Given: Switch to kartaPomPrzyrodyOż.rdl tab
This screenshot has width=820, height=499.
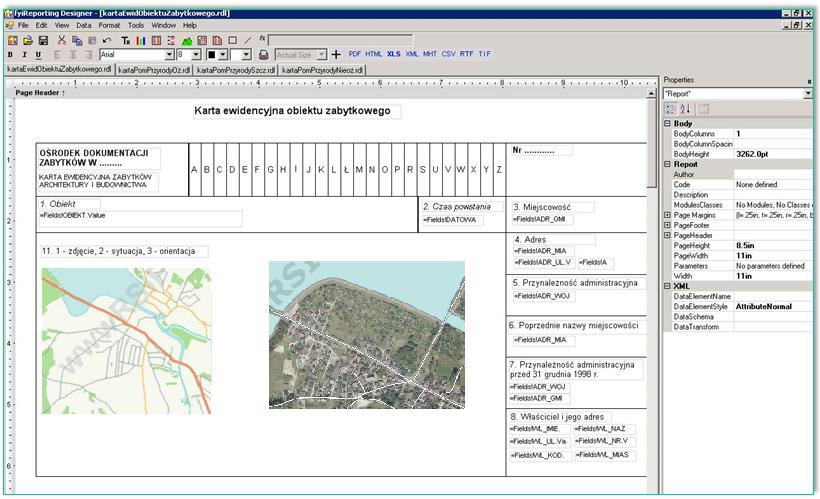Looking at the screenshot, I should (x=154, y=70).
